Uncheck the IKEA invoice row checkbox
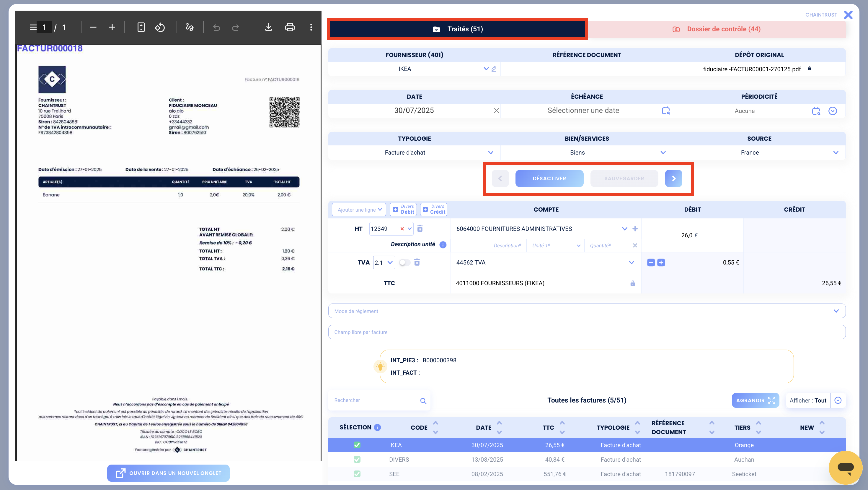 coord(357,445)
